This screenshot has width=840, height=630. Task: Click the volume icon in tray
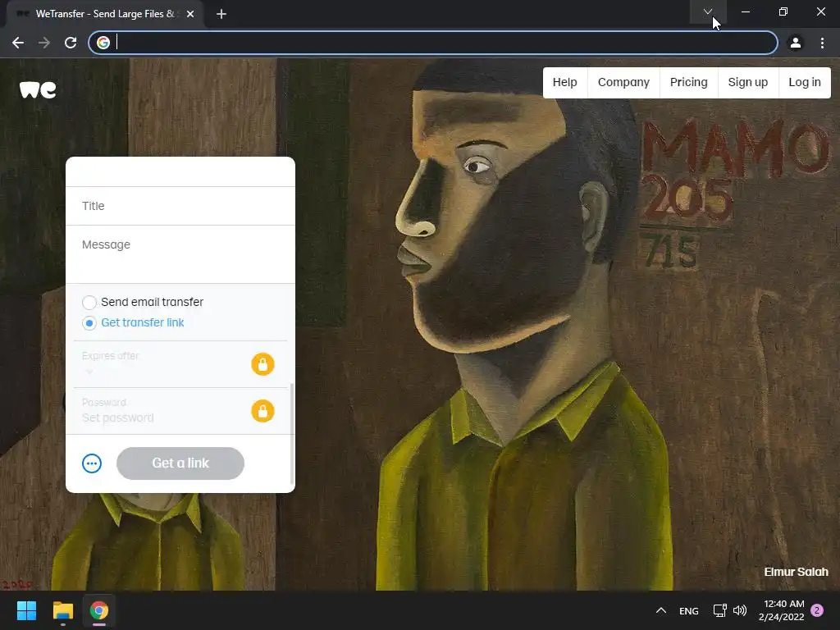click(x=740, y=610)
